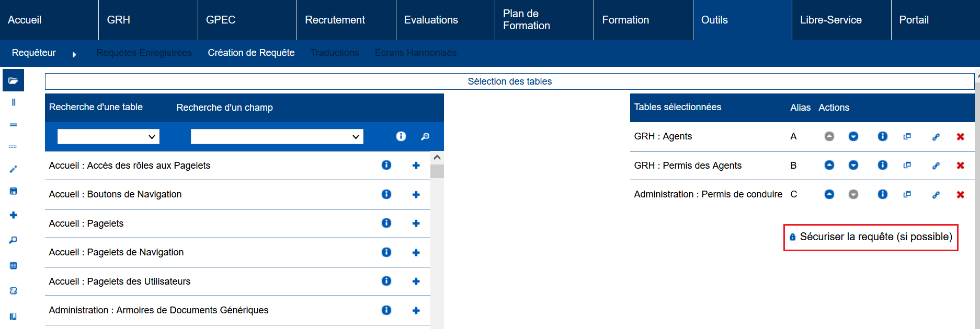This screenshot has height=329, width=980.
Task: Add the Accueil : Pagelets des Utilisateurs table
Action: 416,281
